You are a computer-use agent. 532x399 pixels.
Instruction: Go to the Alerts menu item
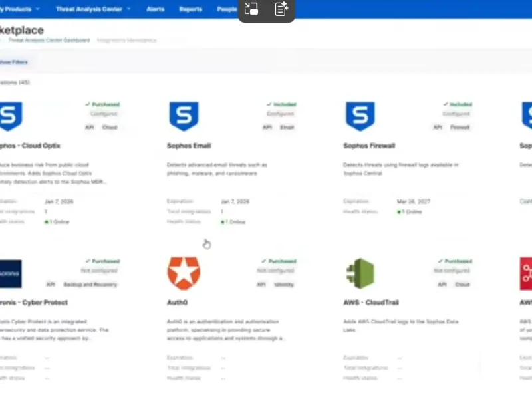(156, 9)
